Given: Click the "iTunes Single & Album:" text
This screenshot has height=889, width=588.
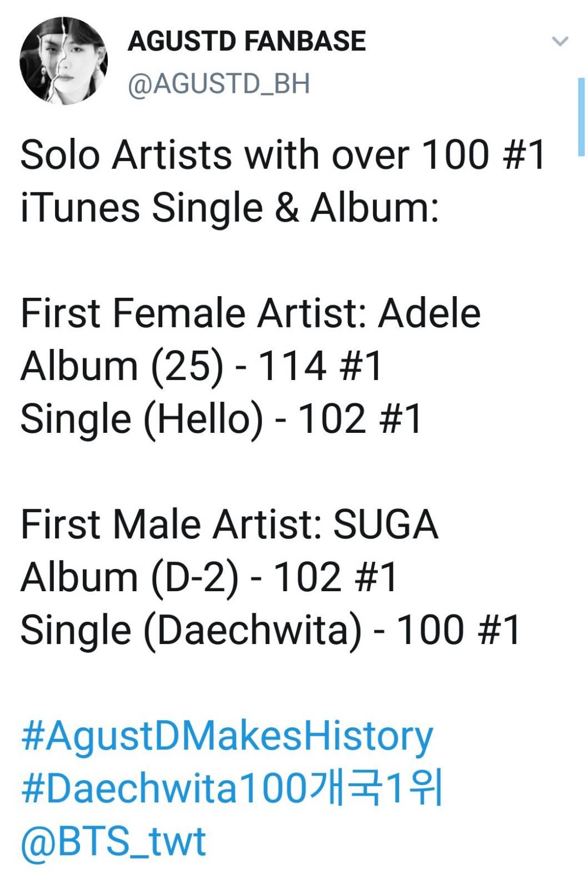Looking at the screenshot, I should point(230,208).
